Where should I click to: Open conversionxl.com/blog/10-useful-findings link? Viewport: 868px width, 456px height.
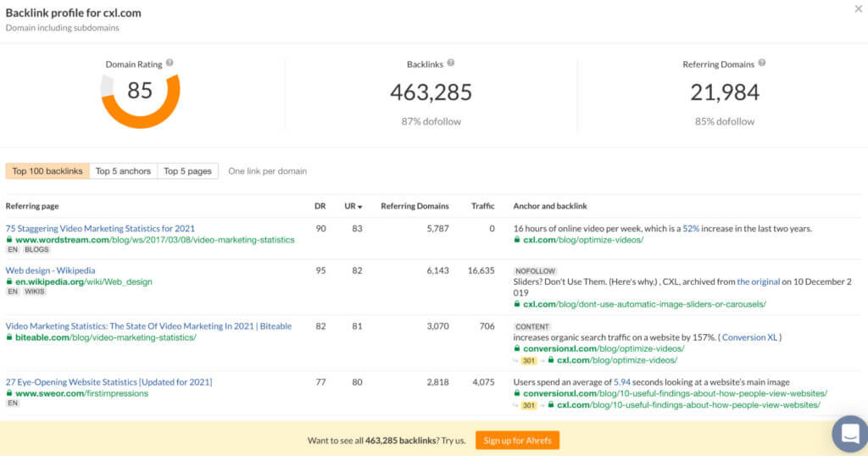tap(676, 393)
